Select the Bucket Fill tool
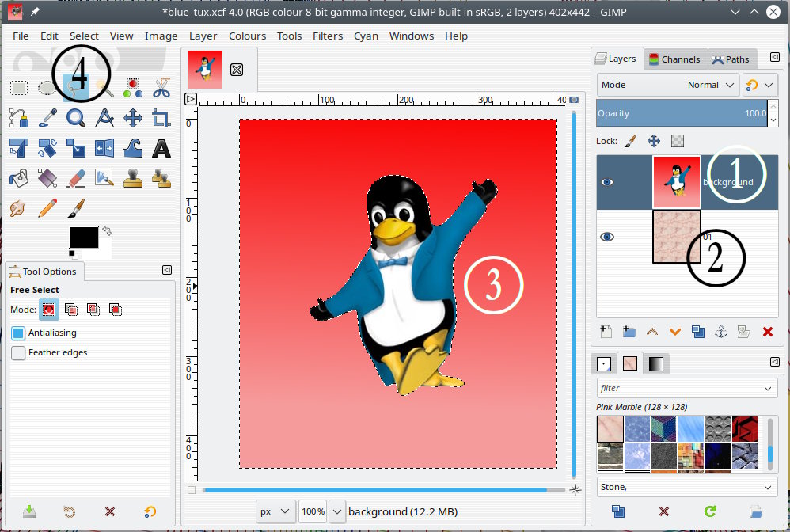The height and width of the screenshot is (532, 790). pyautogui.click(x=19, y=178)
